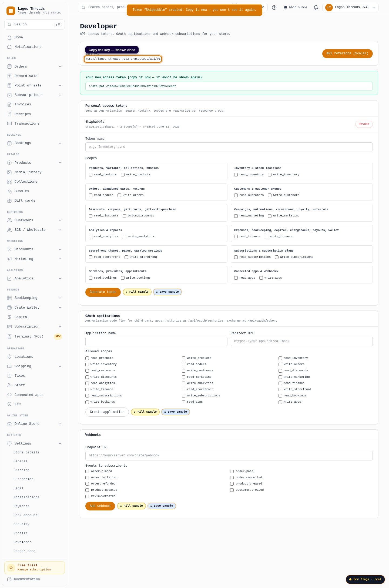Image resolution: width=389 pixels, height=588 pixels.
Task: Collapse the Settings section chevron
Action: [x=60, y=443]
